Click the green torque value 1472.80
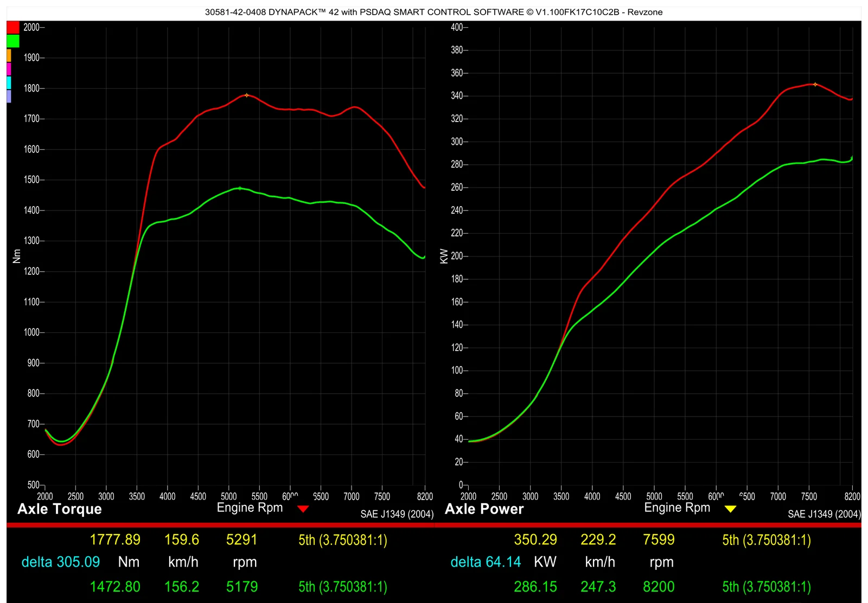This screenshot has width=868, height=603. (115, 587)
